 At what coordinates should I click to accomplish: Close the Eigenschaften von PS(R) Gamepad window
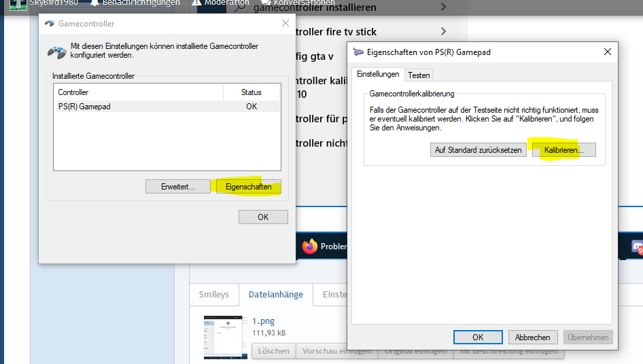608,52
